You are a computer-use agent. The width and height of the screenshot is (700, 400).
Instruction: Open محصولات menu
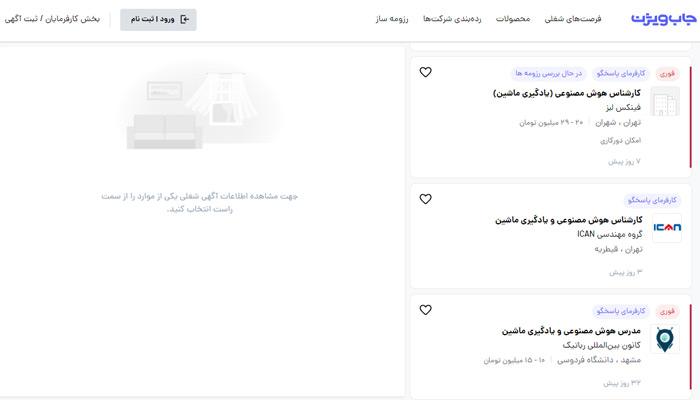point(513,19)
